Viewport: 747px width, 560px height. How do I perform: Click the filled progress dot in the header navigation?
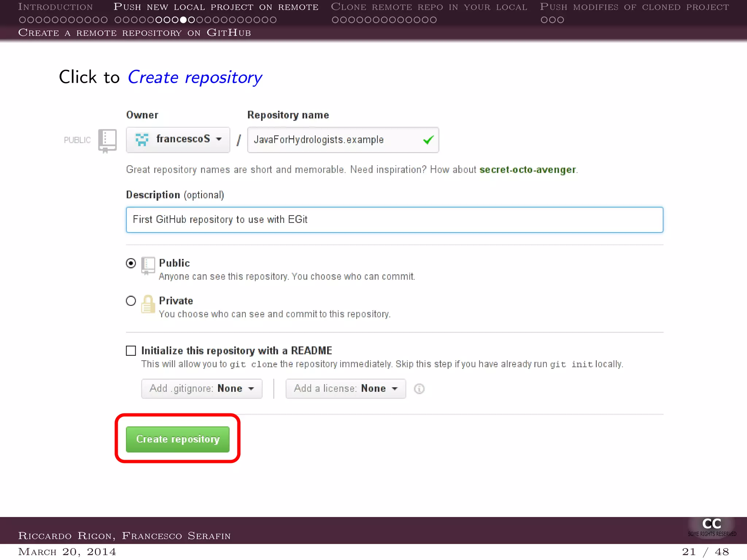[x=183, y=20]
